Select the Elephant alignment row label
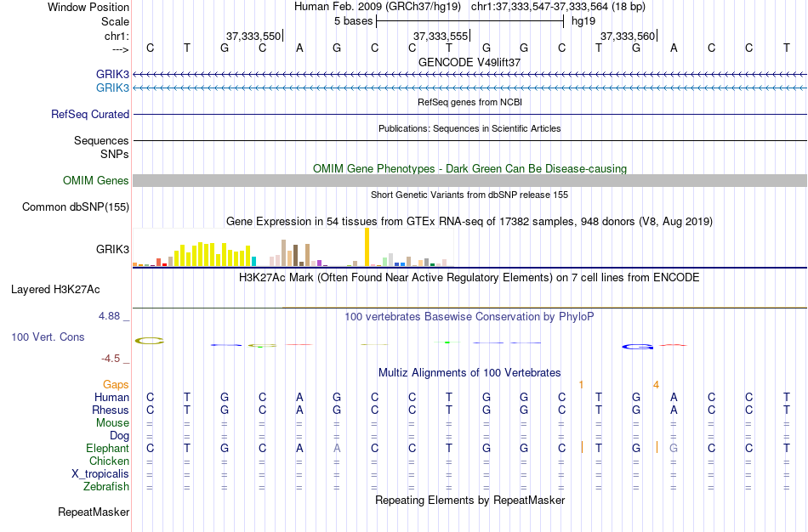808x532 pixels. coord(107,448)
